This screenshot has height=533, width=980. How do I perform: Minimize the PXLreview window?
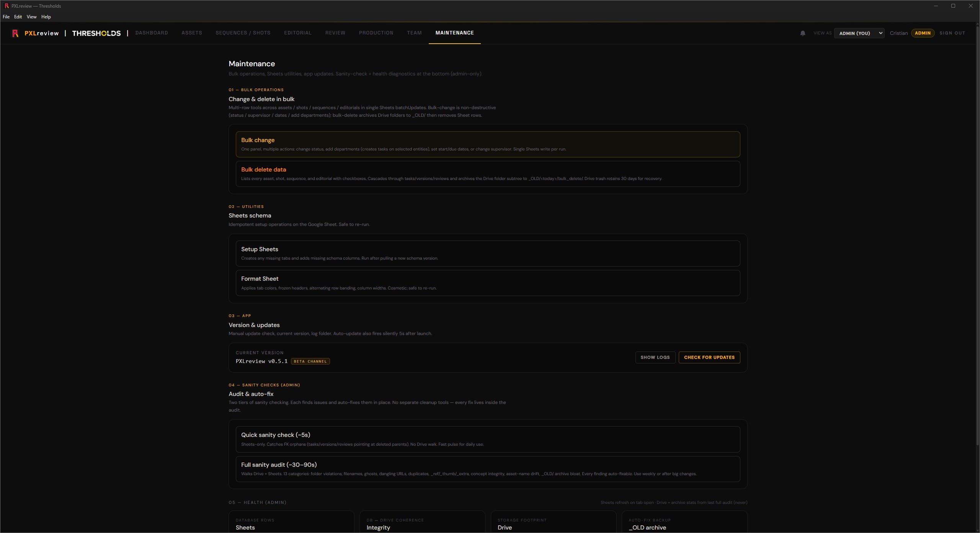[936, 6]
